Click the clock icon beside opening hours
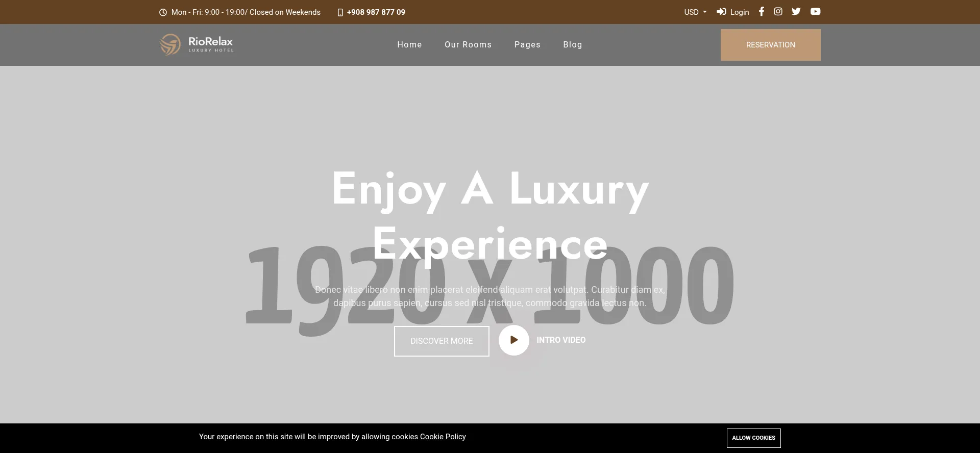 (163, 12)
